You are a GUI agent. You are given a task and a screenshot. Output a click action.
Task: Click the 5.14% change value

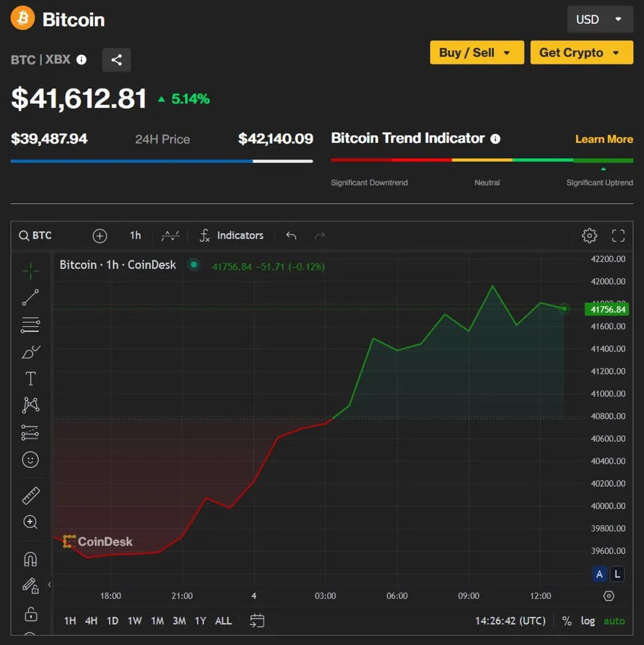pyautogui.click(x=191, y=99)
